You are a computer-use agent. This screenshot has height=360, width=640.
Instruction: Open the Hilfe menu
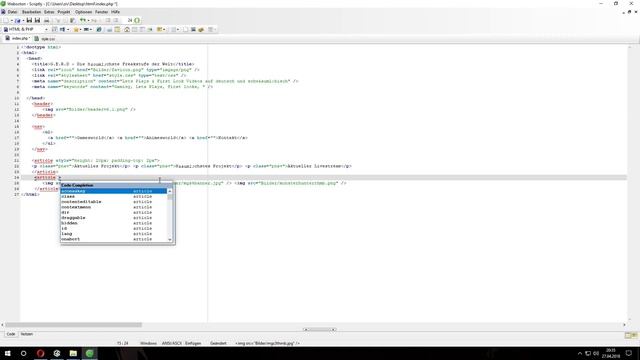116,12
